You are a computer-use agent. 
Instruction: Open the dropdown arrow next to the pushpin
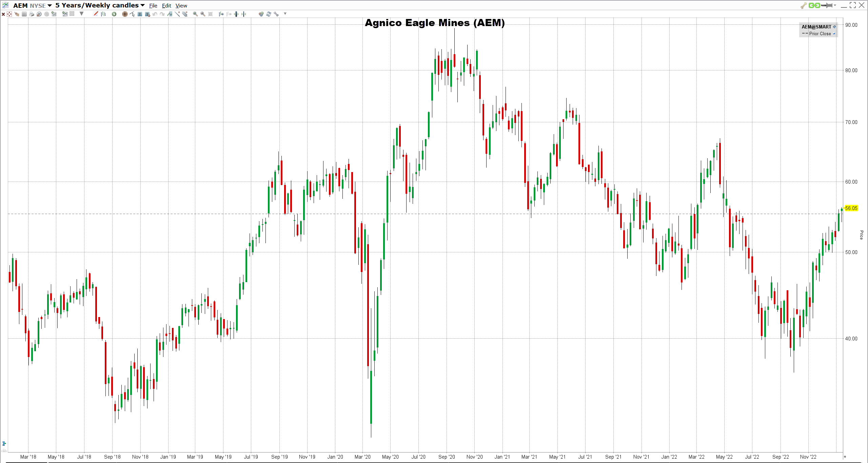point(835,5)
